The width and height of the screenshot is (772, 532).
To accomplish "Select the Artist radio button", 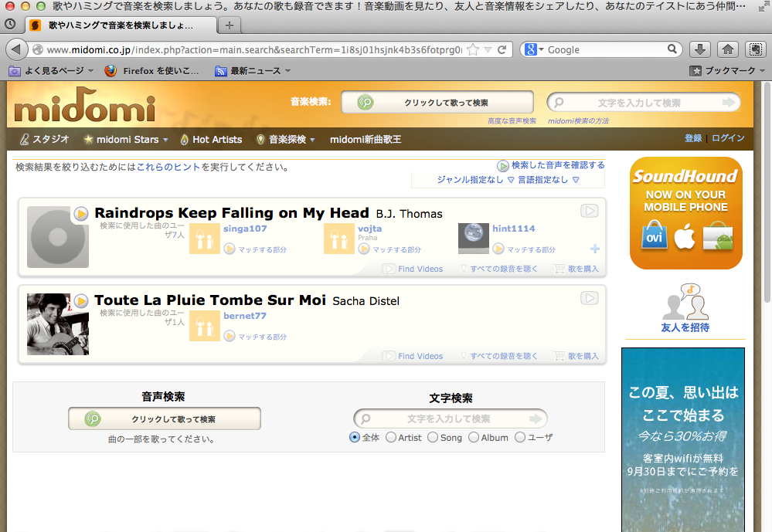I will [391, 437].
